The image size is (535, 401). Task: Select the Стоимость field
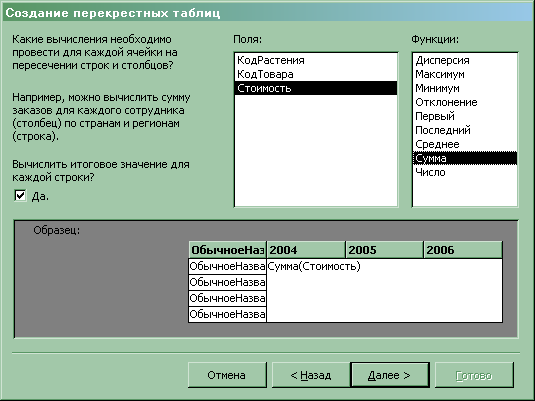(316, 88)
